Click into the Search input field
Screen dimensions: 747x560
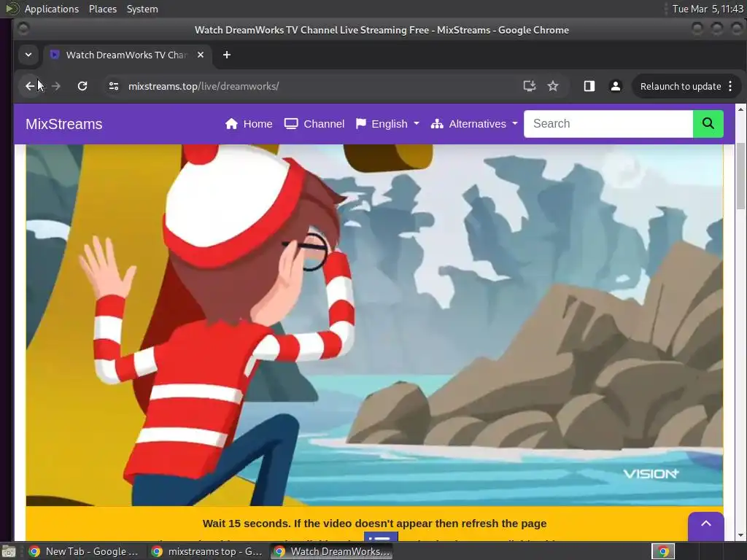click(x=608, y=124)
